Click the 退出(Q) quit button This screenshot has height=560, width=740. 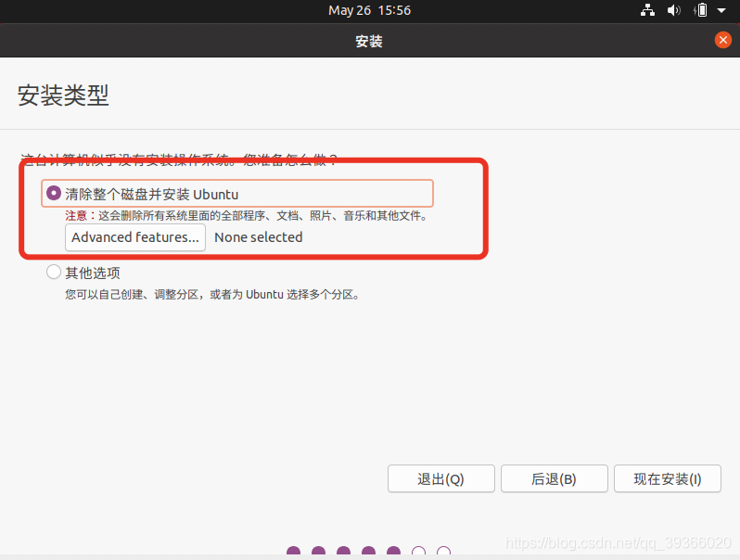click(440, 478)
